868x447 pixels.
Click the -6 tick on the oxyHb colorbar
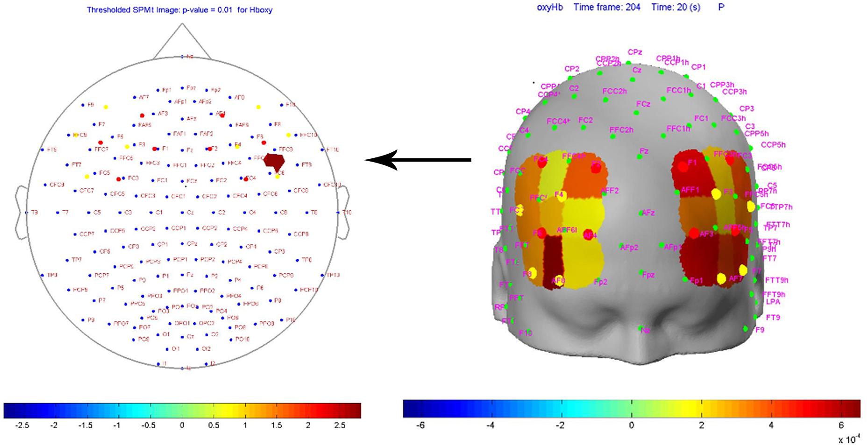[420, 426]
